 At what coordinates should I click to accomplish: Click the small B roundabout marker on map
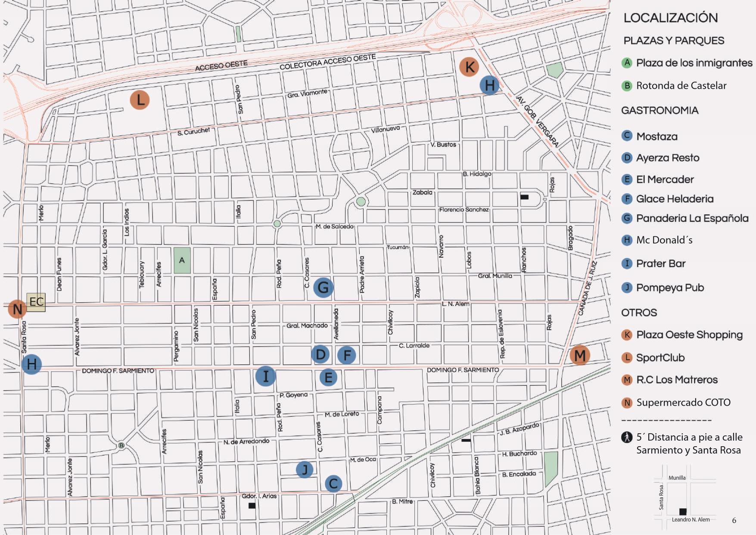121,445
